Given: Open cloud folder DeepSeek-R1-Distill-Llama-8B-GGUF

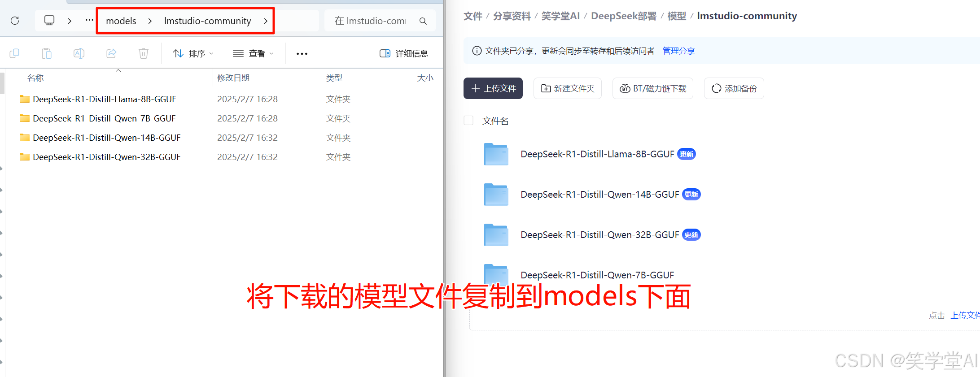Looking at the screenshot, I should coord(597,154).
